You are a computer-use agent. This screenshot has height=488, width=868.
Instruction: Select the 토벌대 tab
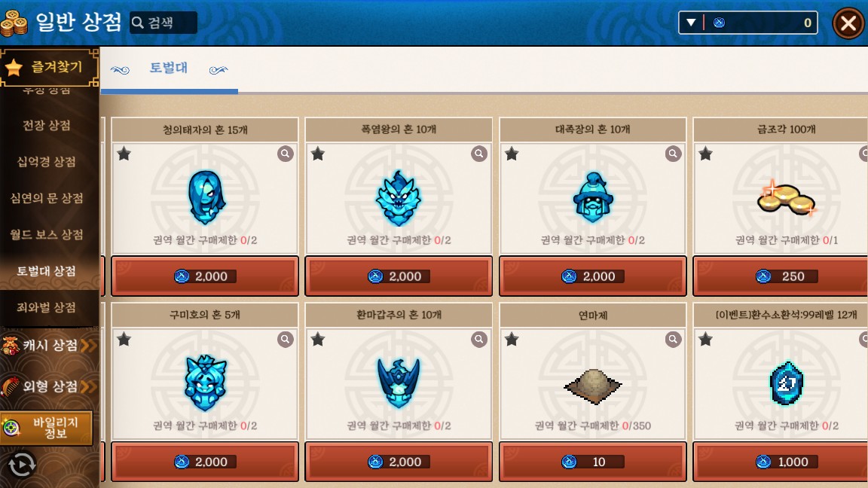click(169, 68)
